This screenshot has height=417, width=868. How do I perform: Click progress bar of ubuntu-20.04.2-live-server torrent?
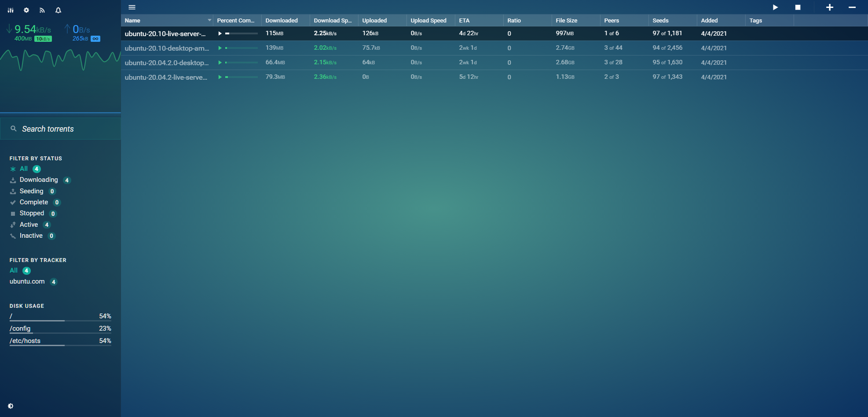(x=242, y=77)
